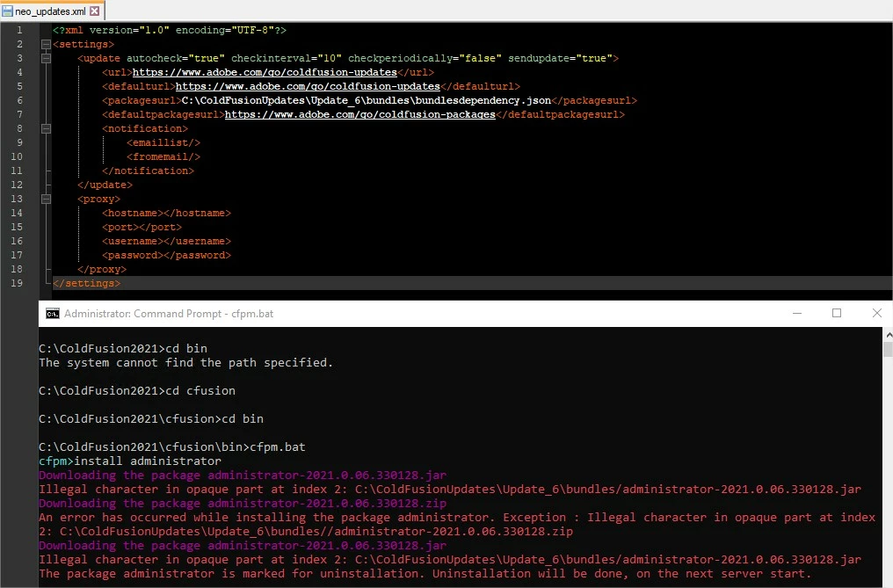Click the 'Downloading the package' .zip line

[243, 503]
